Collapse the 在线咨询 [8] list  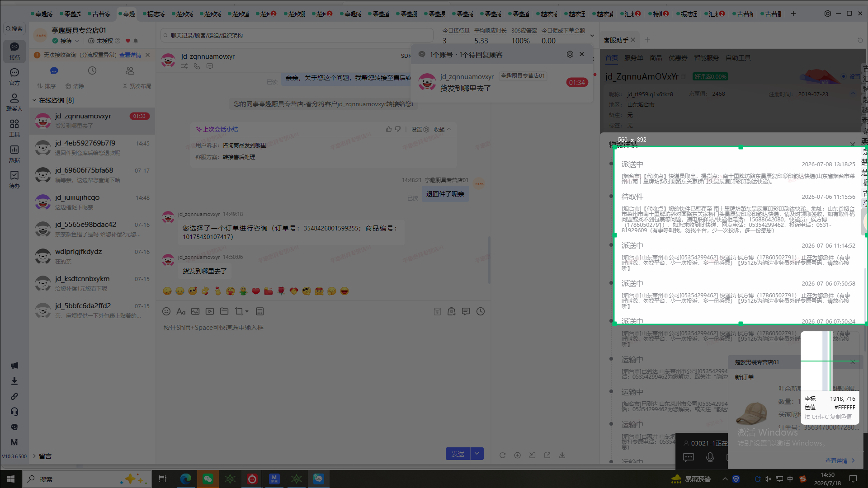[x=34, y=100]
